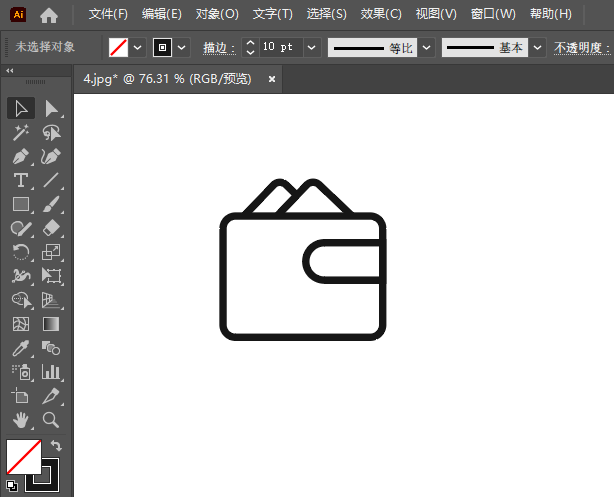Select the Rotate tool
614x497 pixels.
pos(21,252)
